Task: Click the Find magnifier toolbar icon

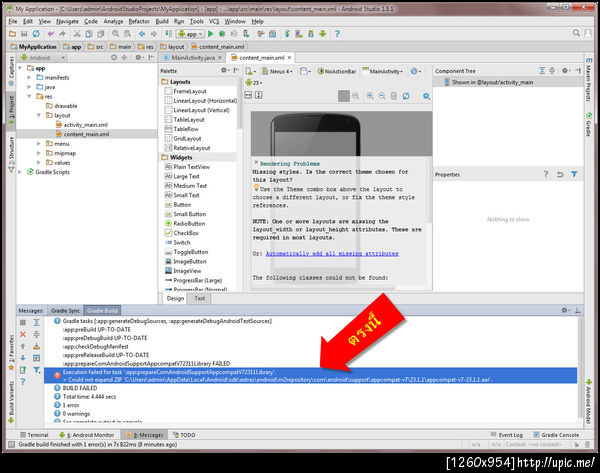Action: point(115,34)
